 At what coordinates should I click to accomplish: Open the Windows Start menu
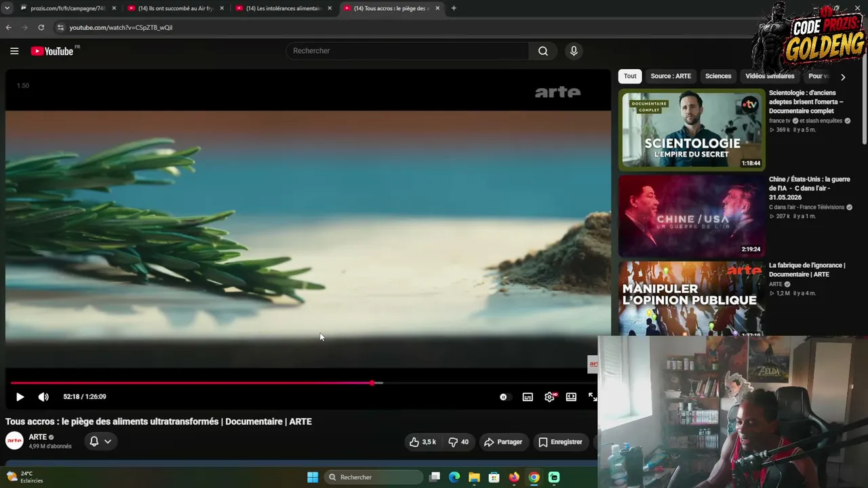click(313, 477)
